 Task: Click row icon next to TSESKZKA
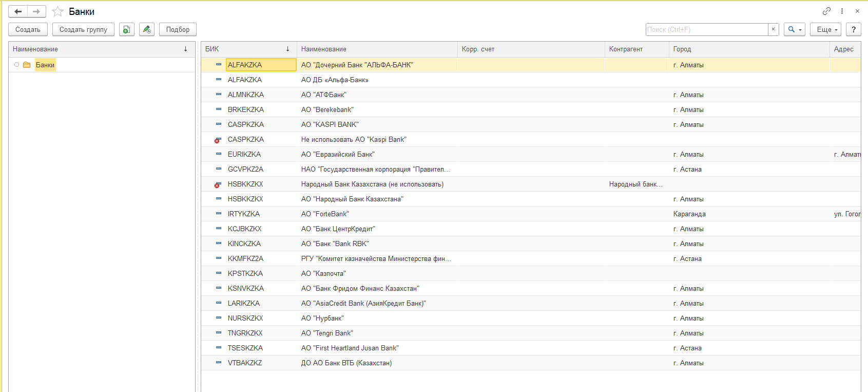click(219, 348)
